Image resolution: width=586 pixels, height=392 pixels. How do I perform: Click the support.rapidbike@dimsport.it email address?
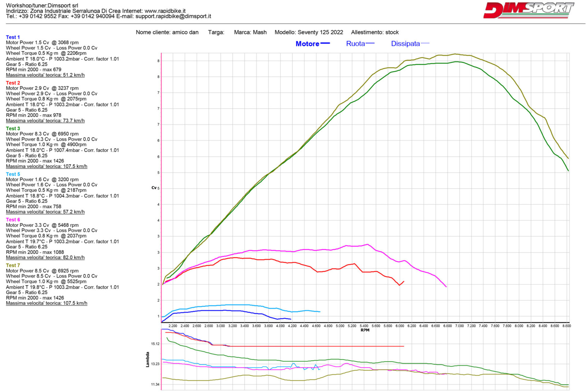pos(173,16)
